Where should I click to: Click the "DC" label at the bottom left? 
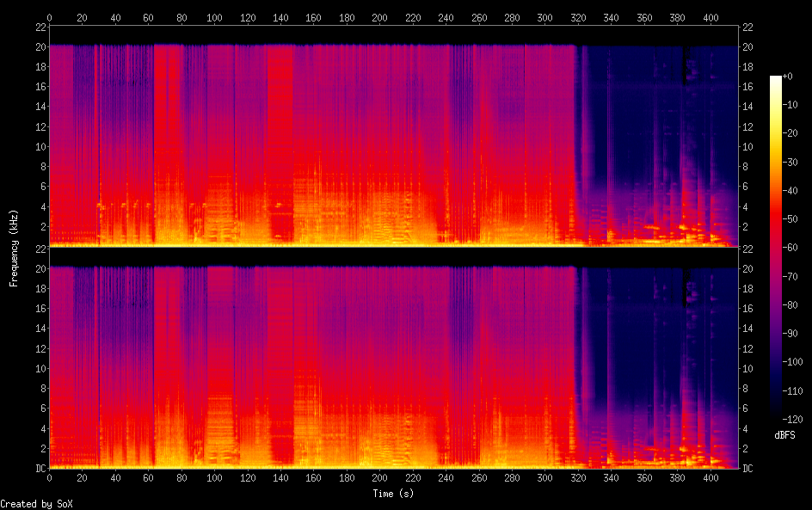coord(40,469)
